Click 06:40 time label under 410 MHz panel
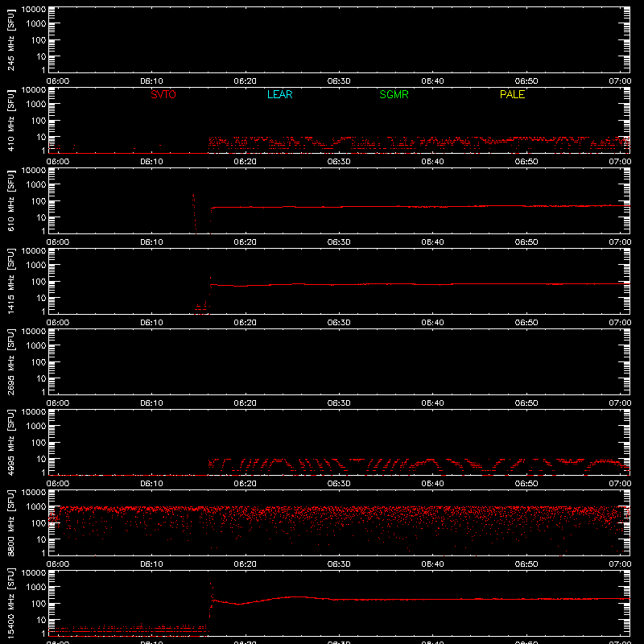Image resolution: width=644 pixels, height=644 pixels. coord(432,162)
